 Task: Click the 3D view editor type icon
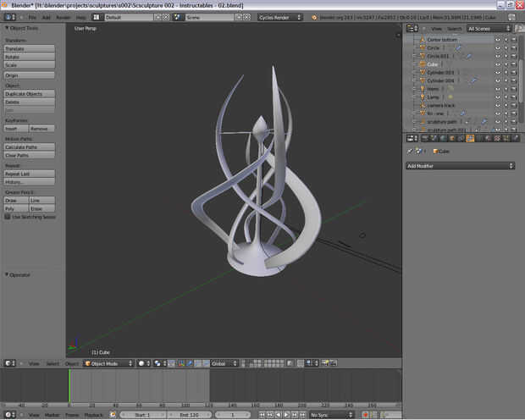coord(8,363)
